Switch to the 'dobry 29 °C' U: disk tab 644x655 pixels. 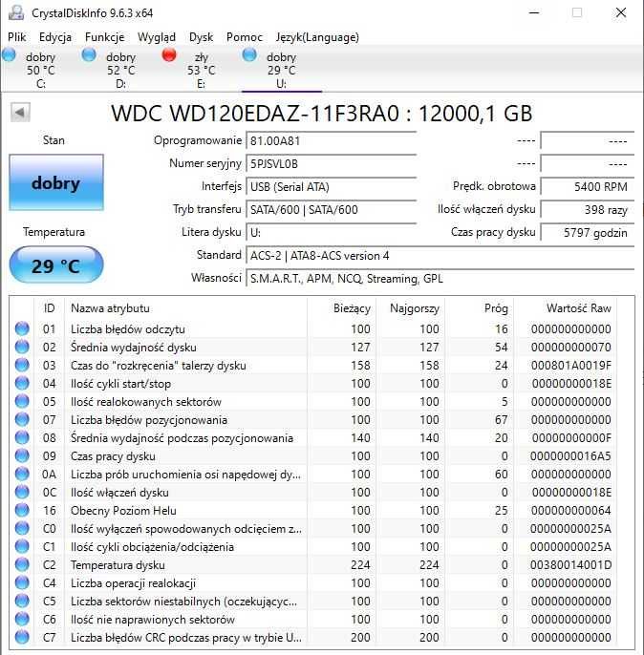[x=282, y=69]
